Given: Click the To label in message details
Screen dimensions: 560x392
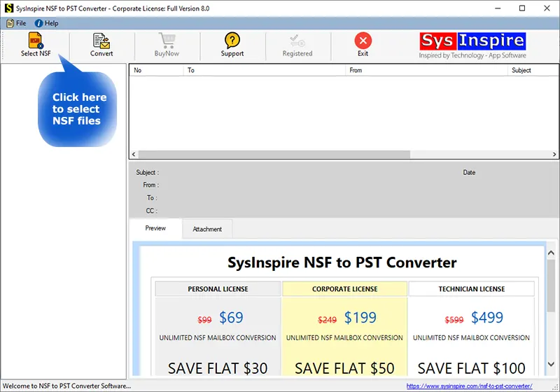Looking at the screenshot, I should [x=152, y=198].
